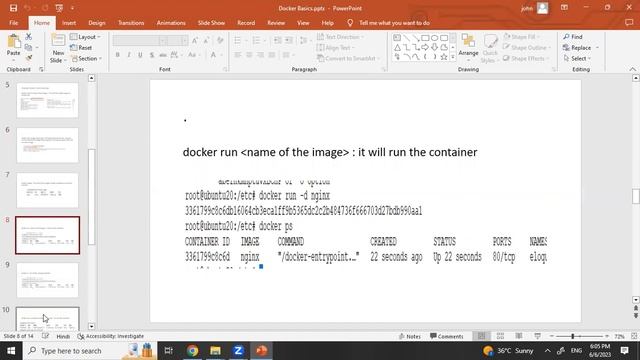The height and width of the screenshot is (360, 640).
Task: Switch to the Design tab
Action: [x=97, y=23]
